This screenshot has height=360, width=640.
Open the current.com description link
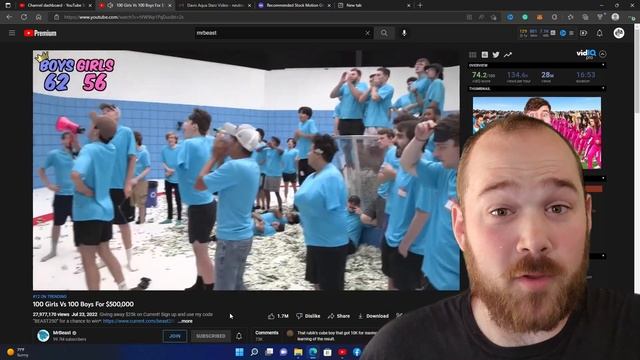[x=139, y=321]
